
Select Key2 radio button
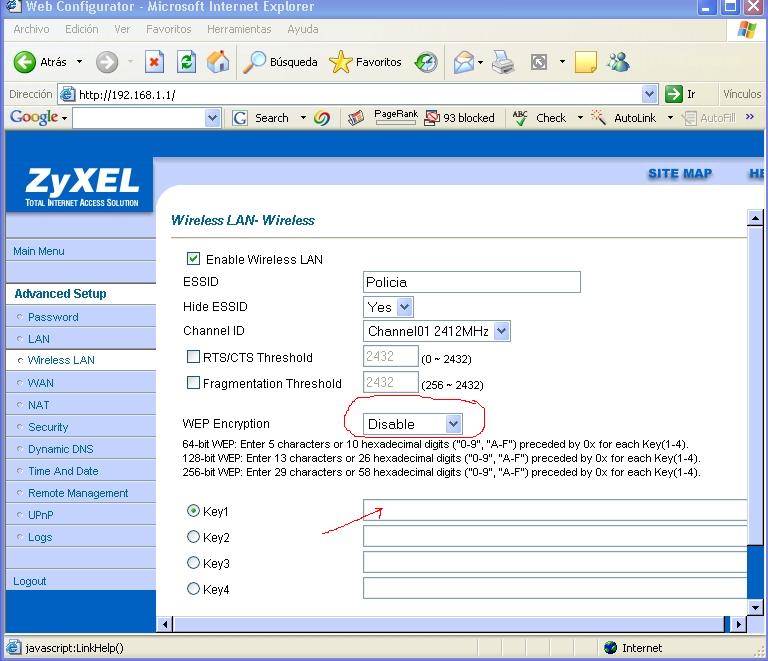[x=193, y=537]
